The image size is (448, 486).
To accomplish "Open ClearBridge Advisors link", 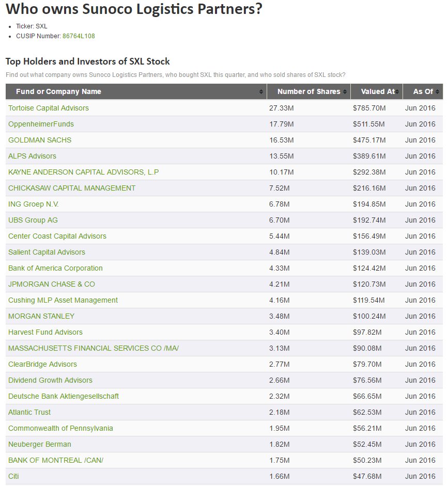I will (x=42, y=364).
